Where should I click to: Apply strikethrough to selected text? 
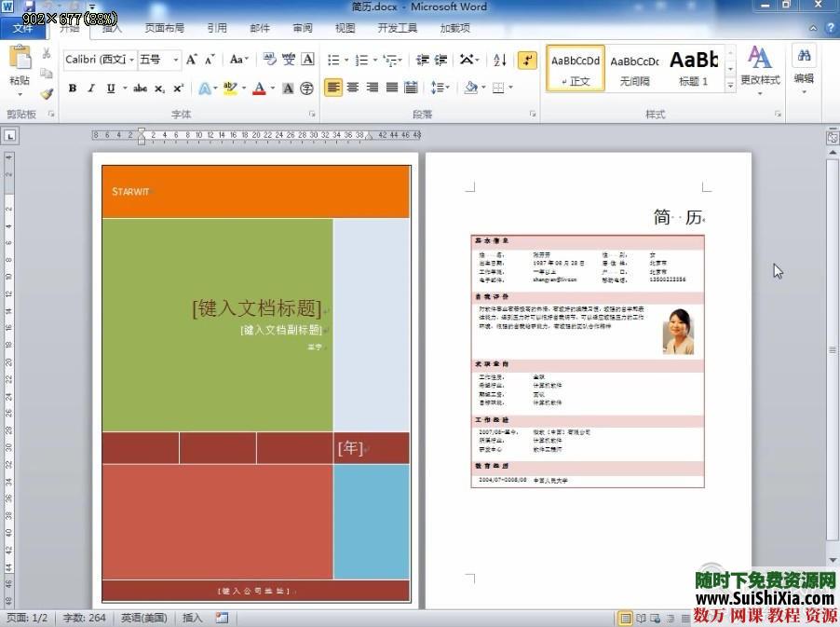(141, 89)
